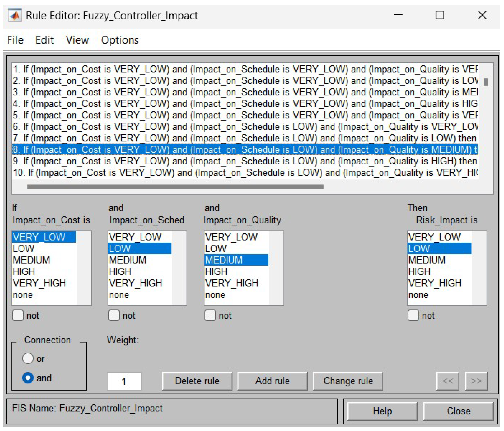Enable 'not' checkbox under Impact_on_Quality
The height and width of the screenshot is (431, 504).
pos(210,315)
